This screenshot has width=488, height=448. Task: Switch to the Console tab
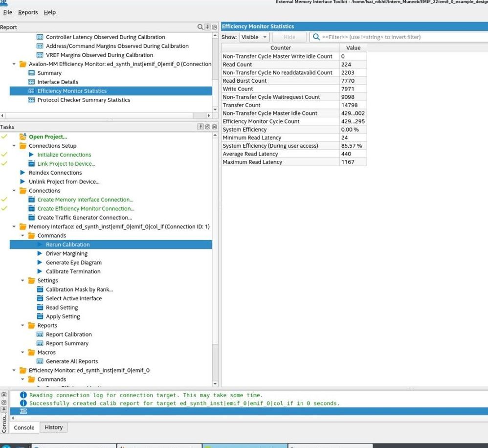[x=24, y=427]
